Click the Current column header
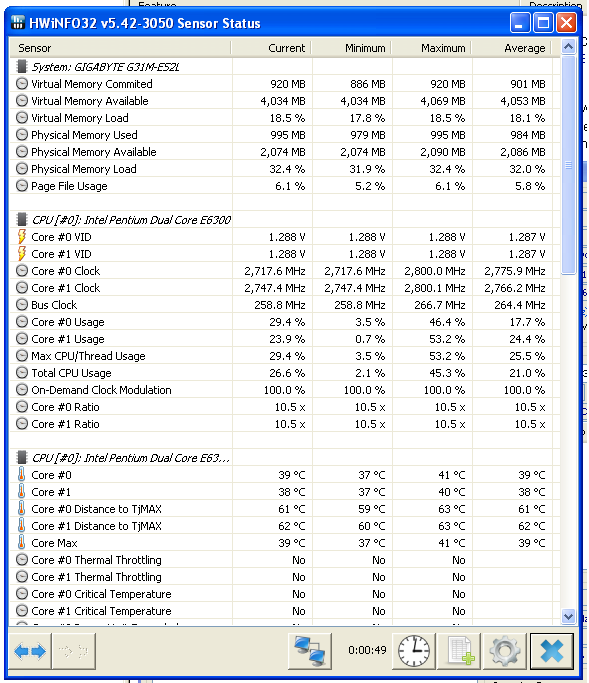 pos(271,48)
